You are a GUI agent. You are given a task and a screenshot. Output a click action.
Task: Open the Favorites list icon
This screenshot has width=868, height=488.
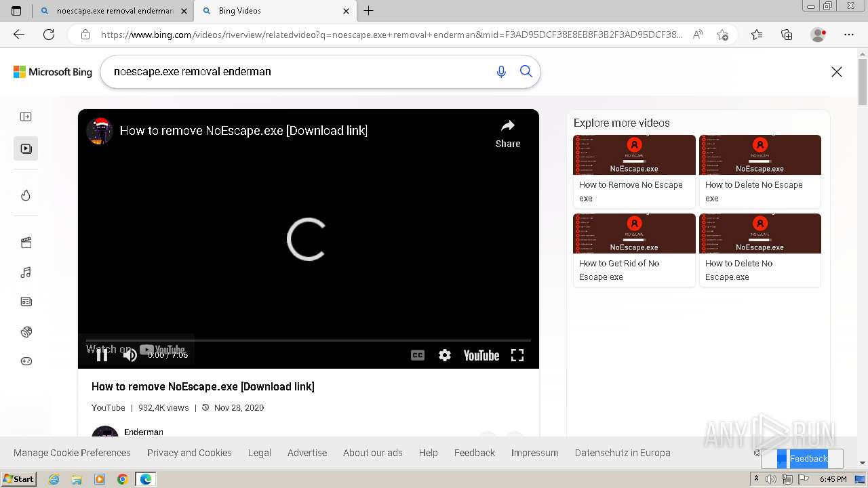[757, 35]
